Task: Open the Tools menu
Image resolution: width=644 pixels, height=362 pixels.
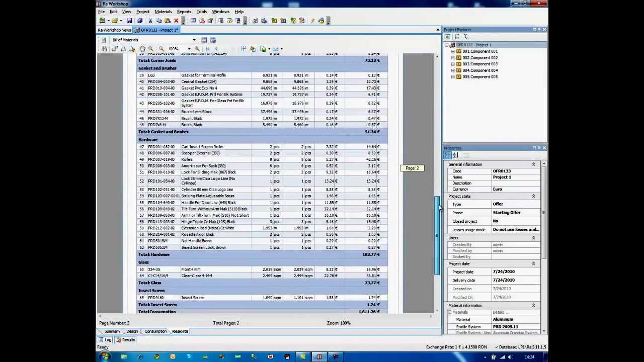Action: [x=201, y=12]
